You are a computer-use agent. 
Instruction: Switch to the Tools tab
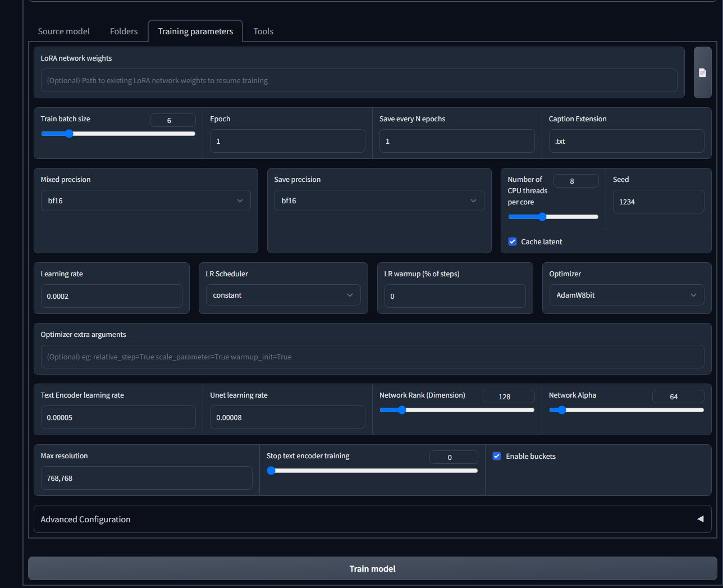263,31
